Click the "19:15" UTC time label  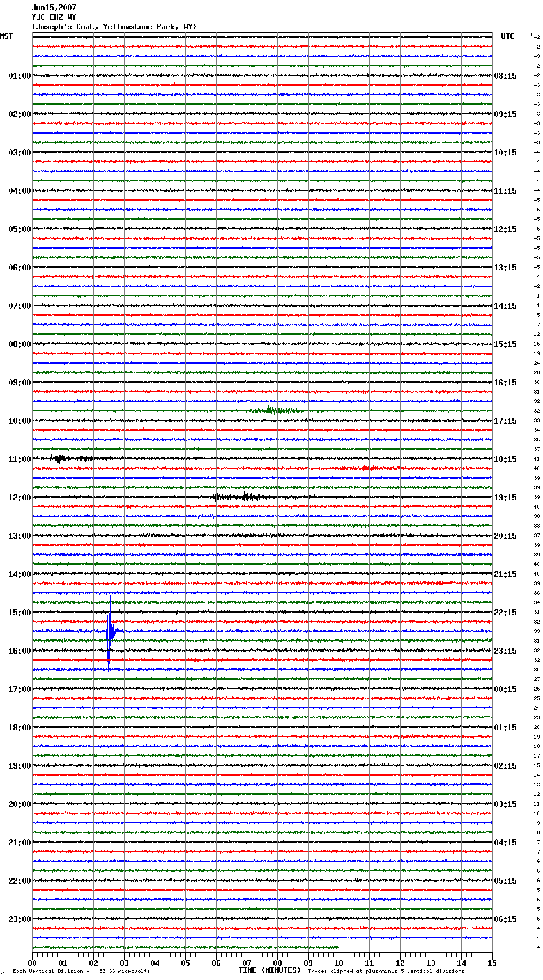pos(505,498)
